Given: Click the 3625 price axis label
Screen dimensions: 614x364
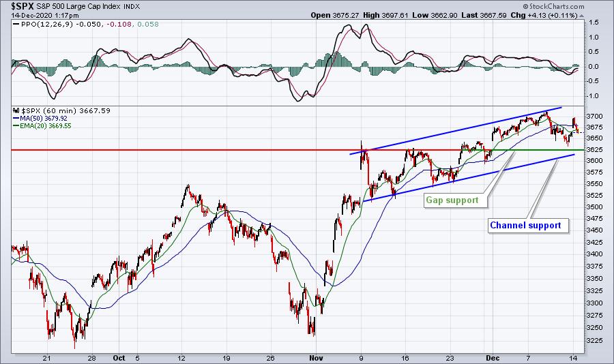Looking at the screenshot, I should (595, 149).
